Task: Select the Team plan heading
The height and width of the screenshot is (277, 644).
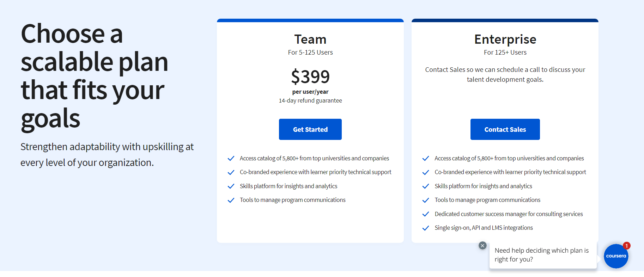Action: [310, 39]
